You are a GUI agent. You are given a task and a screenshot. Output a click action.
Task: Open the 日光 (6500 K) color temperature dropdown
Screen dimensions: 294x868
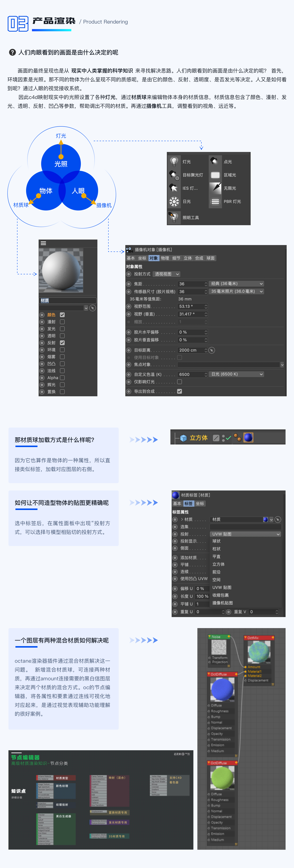click(237, 374)
